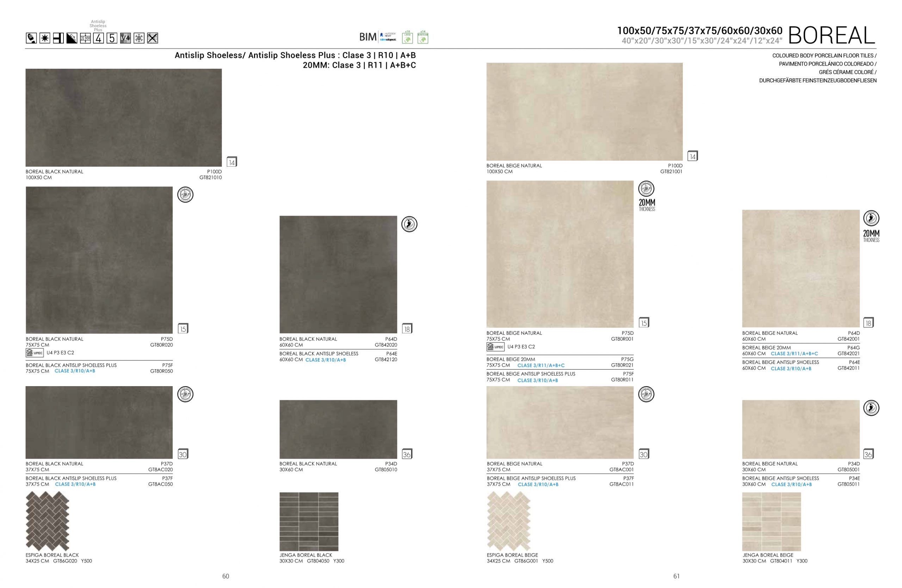Click the number 5 rating icon

tap(112, 38)
